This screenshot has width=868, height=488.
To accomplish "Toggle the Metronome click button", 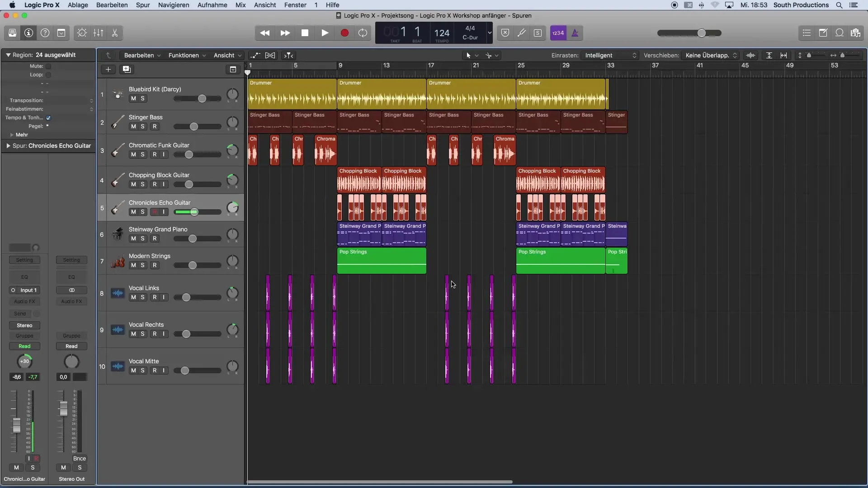I will 575,33.
